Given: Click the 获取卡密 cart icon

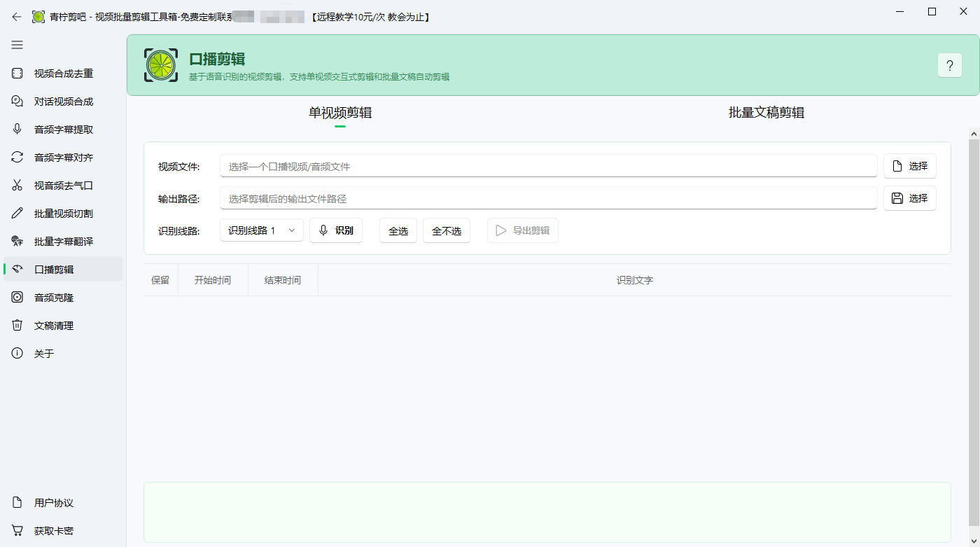Looking at the screenshot, I should (x=17, y=531).
